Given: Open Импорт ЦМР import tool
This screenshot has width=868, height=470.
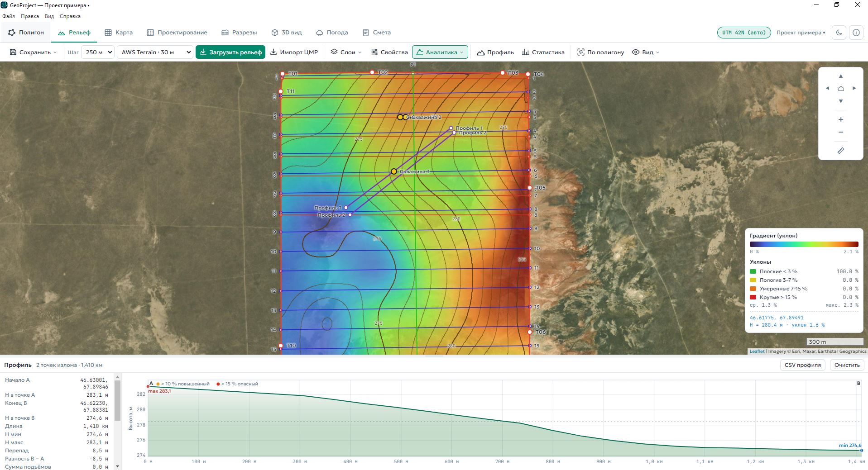Looking at the screenshot, I should pos(294,52).
